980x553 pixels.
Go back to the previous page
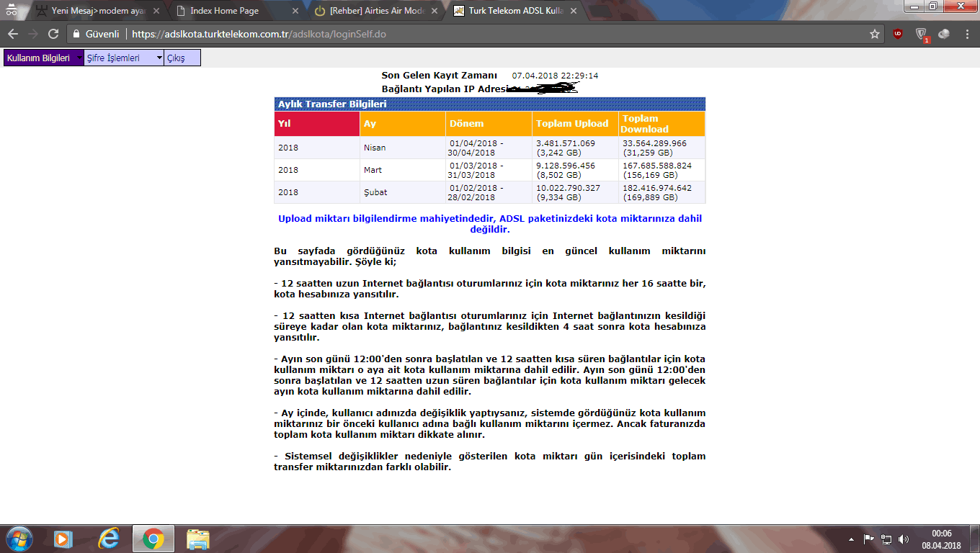coord(13,34)
